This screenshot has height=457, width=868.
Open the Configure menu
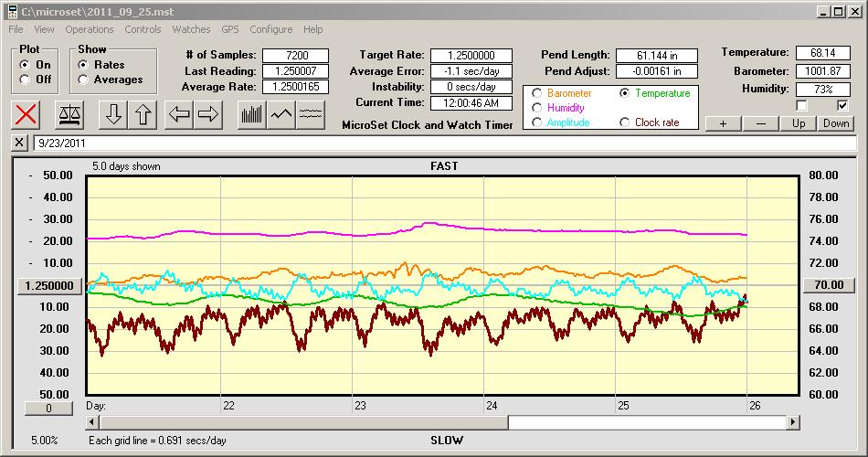(271, 29)
